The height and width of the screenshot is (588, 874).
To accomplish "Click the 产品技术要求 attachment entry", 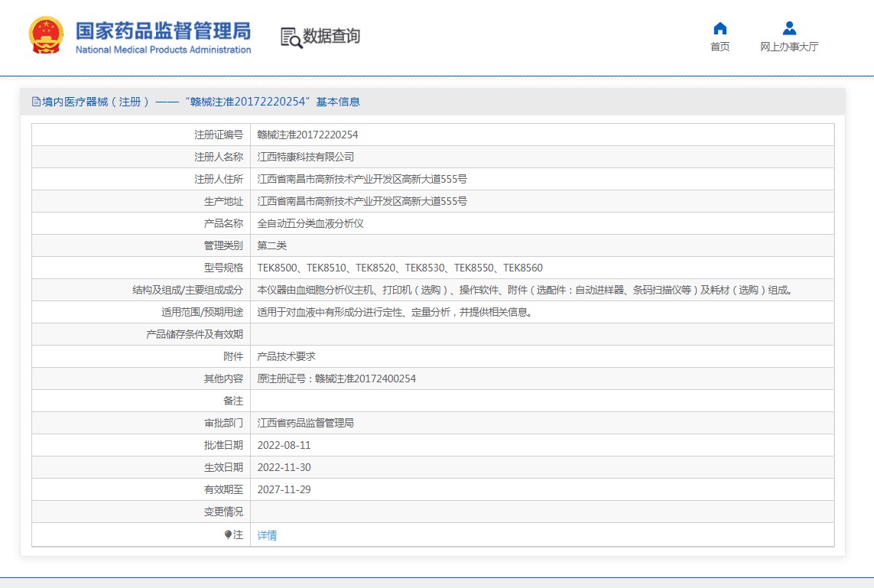I will 286,356.
